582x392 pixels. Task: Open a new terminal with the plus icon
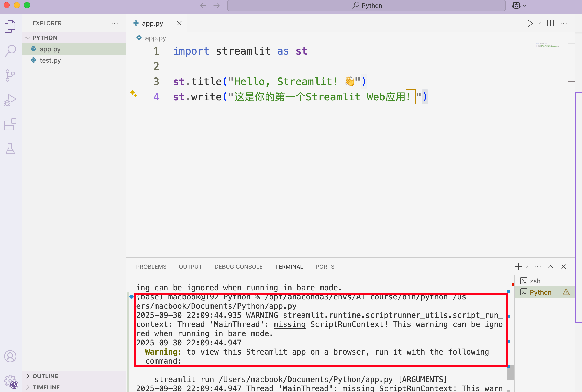(518, 267)
